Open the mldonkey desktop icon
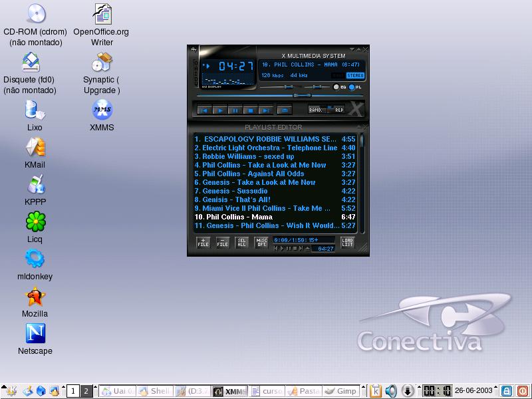Image resolution: width=532 pixels, height=399 pixels. pyautogui.click(x=35, y=259)
